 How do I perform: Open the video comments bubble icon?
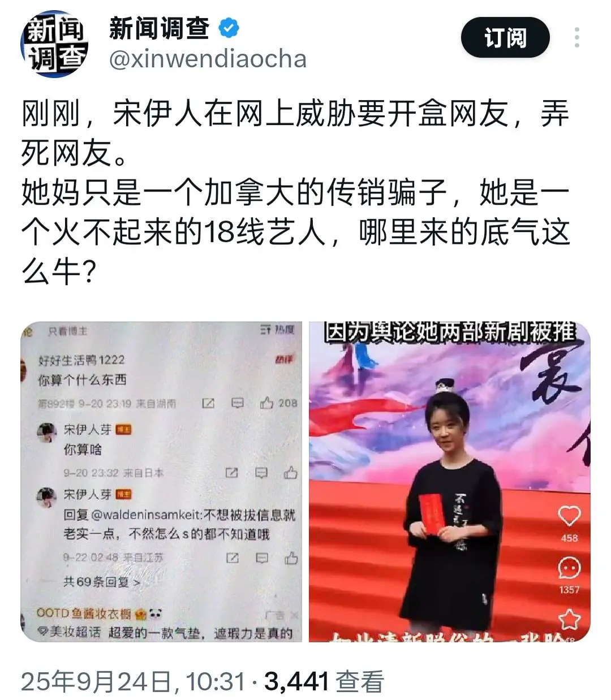(x=569, y=568)
